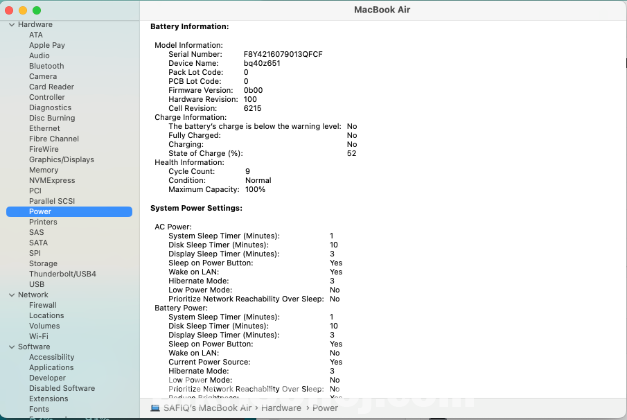The width and height of the screenshot is (627, 420).
Task: Select Audio in the sidebar
Action: point(39,56)
